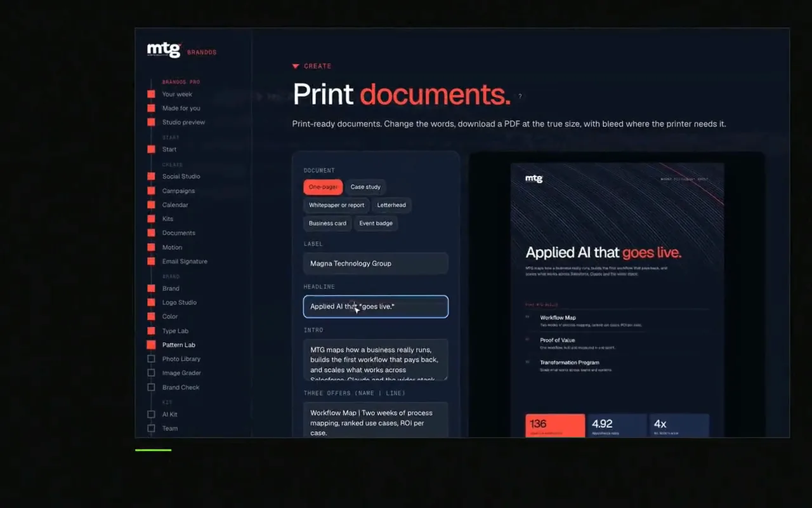This screenshot has height=508, width=812.
Task: Click the empty square icon beside Brand Check
Action: [151, 387]
